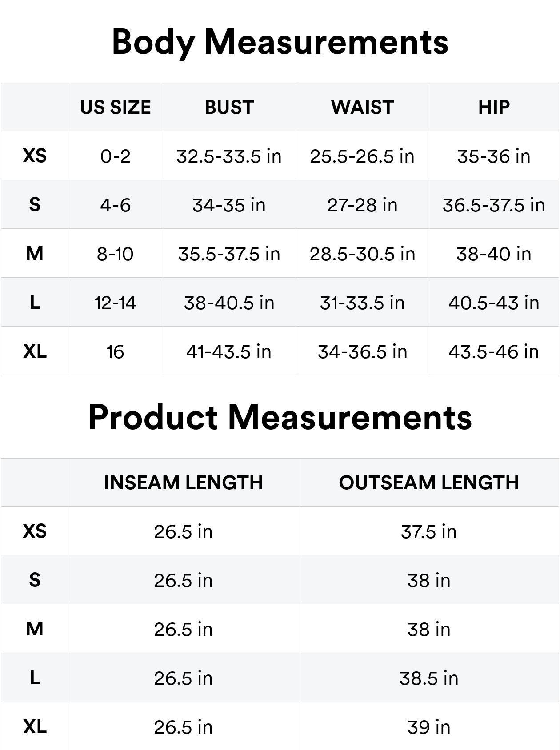This screenshot has height=750, width=560.
Task: Click the Body Measurements heading
Action: click(280, 42)
